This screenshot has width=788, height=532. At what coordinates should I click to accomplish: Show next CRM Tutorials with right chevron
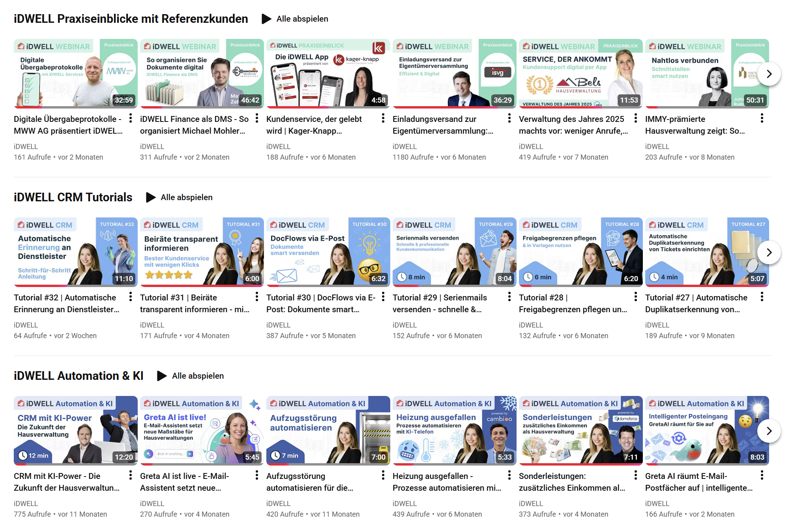pyautogui.click(x=769, y=252)
